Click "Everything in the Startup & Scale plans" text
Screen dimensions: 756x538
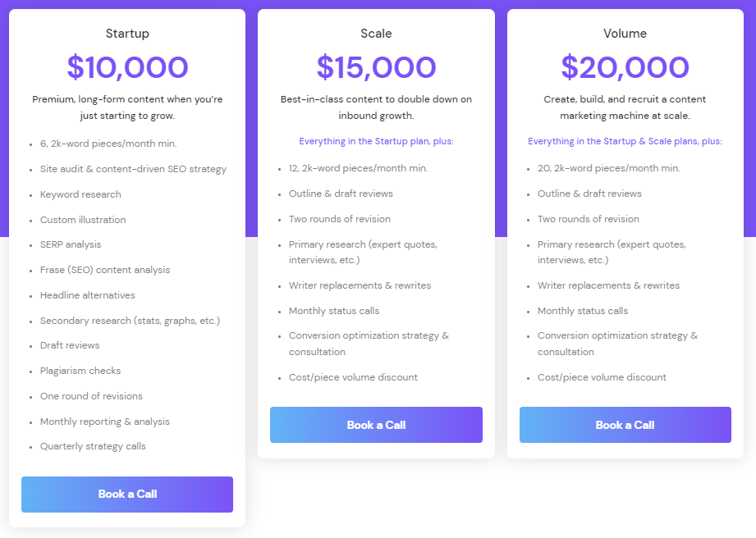(x=625, y=141)
